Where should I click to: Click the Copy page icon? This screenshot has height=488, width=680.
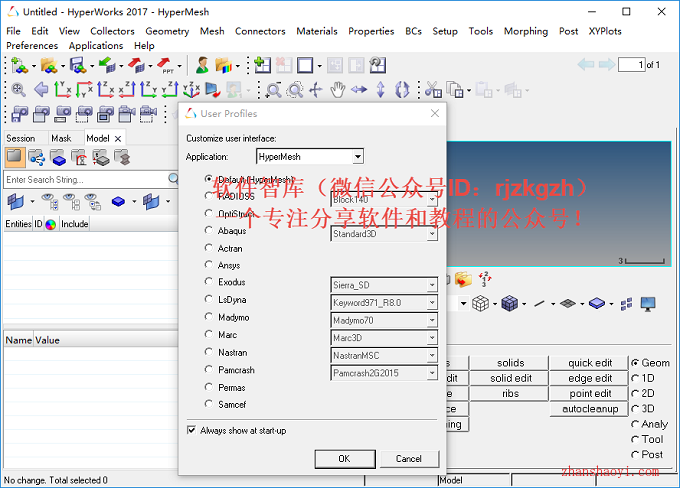click(454, 90)
